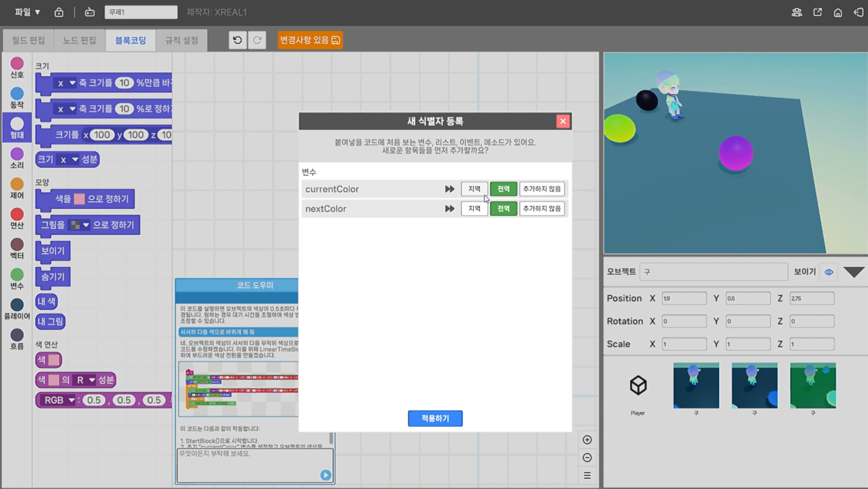This screenshot has width=868, height=489.
Task: Click the zoom-in icon near the canvas corner
Action: tap(586, 439)
